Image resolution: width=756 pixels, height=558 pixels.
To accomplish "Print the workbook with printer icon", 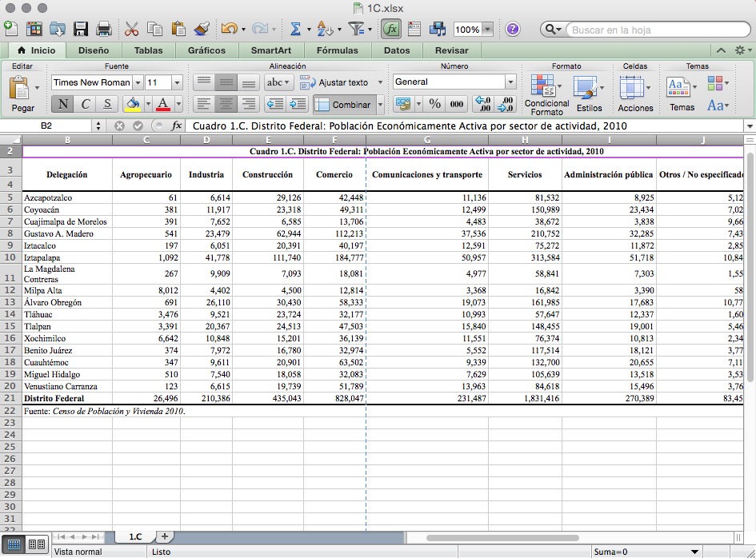I will (x=104, y=29).
